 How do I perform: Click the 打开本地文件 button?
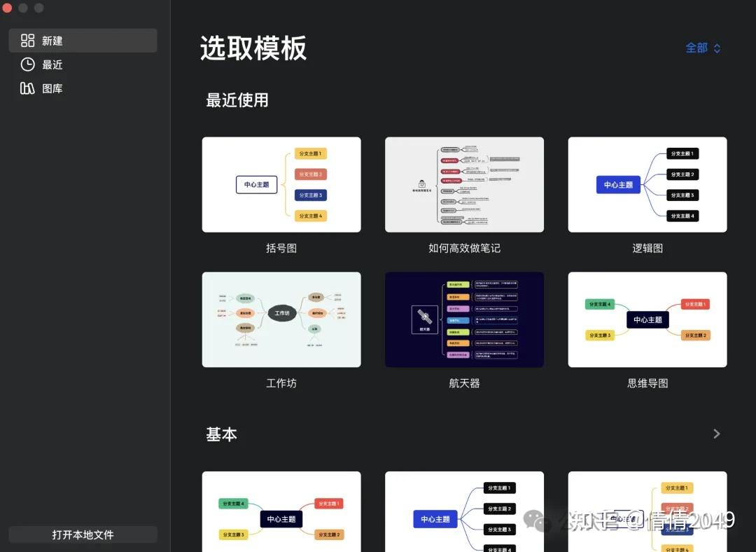click(83, 534)
